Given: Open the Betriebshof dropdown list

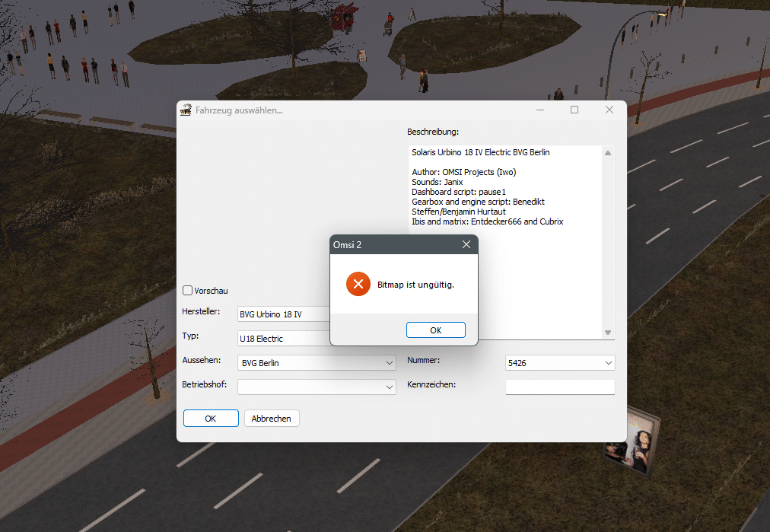Looking at the screenshot, I should 389,387.
